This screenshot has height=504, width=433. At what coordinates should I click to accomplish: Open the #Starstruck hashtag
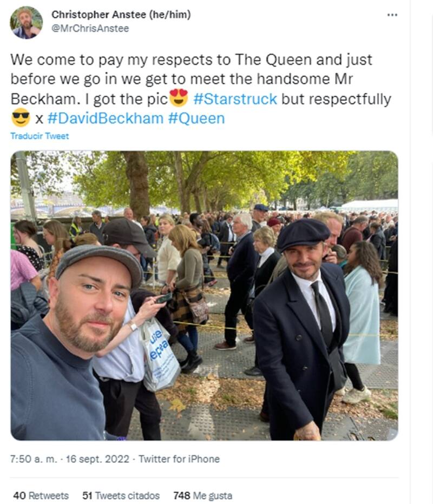coord(235,99)
